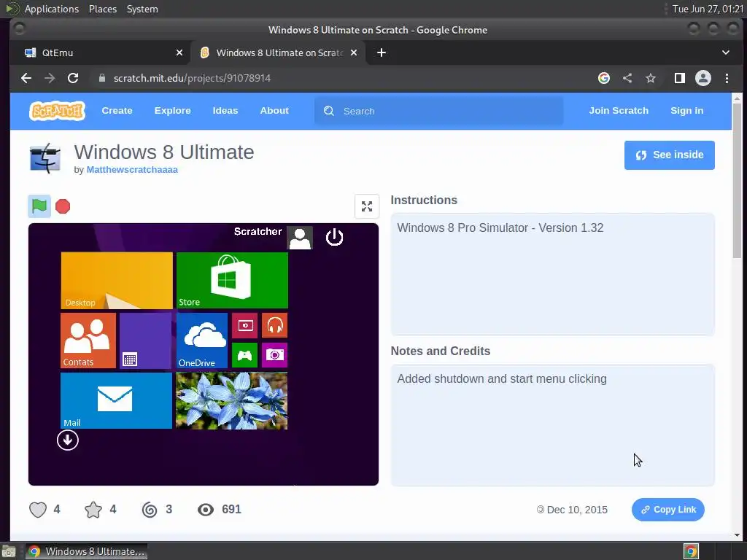
Task: Open the magenta camera tile
Action: [275, 355]
